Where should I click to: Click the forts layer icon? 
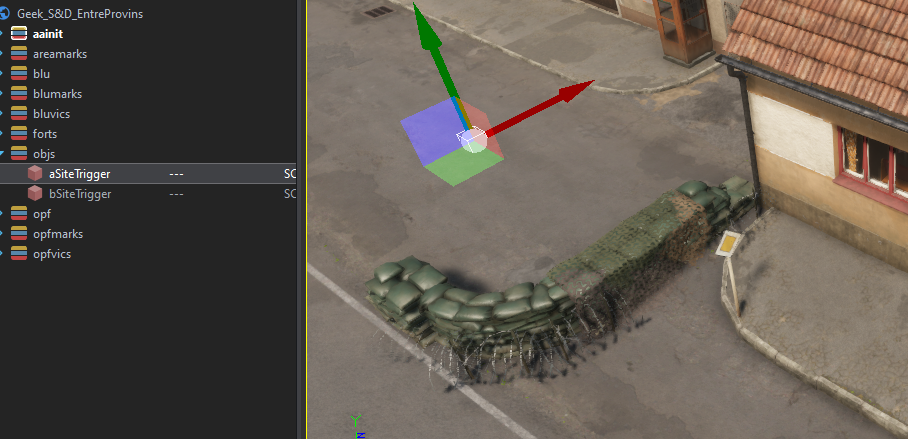tap(19, 134)
